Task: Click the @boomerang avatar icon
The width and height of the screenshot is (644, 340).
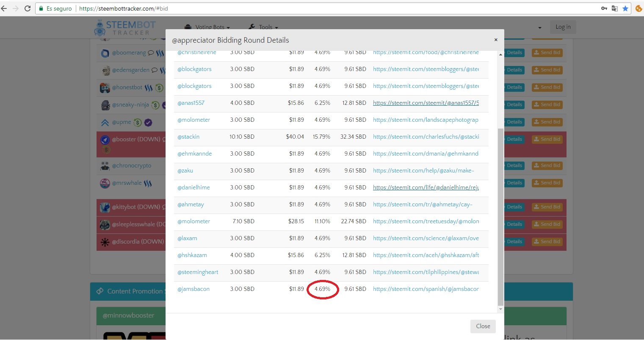Action: coord(105,53)
